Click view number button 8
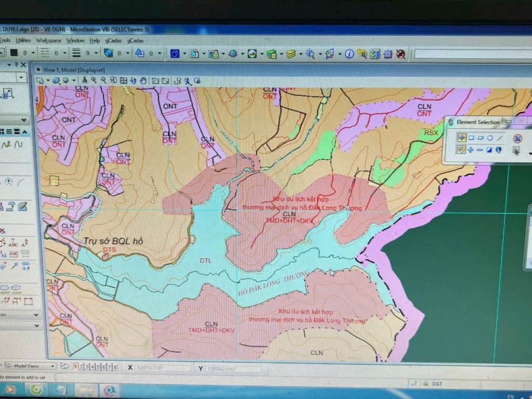 tap(115, 367)
